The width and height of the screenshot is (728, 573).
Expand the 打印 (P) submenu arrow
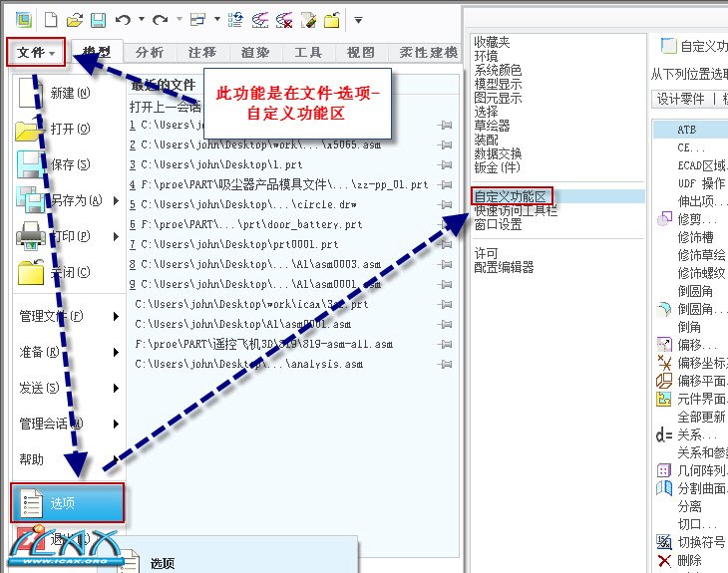[x=116, y=236]
